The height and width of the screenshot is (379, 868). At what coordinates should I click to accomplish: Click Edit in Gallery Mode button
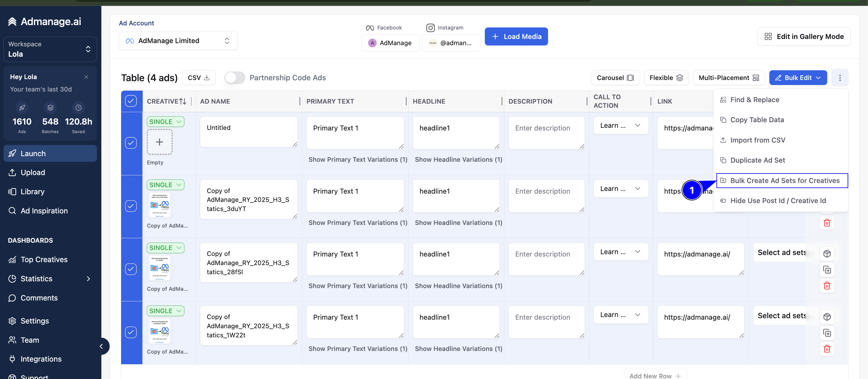tap(804, 36)
